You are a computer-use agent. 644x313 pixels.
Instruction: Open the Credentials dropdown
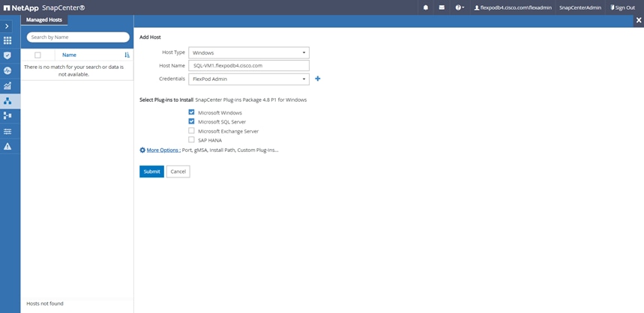pos(249,79)
